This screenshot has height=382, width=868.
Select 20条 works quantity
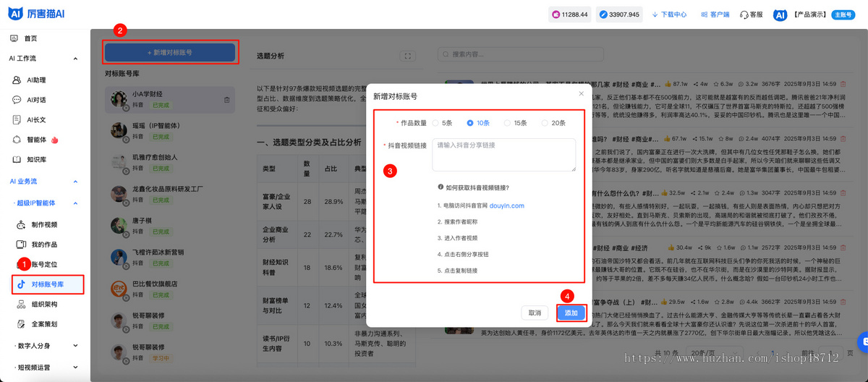click(553, 123)
